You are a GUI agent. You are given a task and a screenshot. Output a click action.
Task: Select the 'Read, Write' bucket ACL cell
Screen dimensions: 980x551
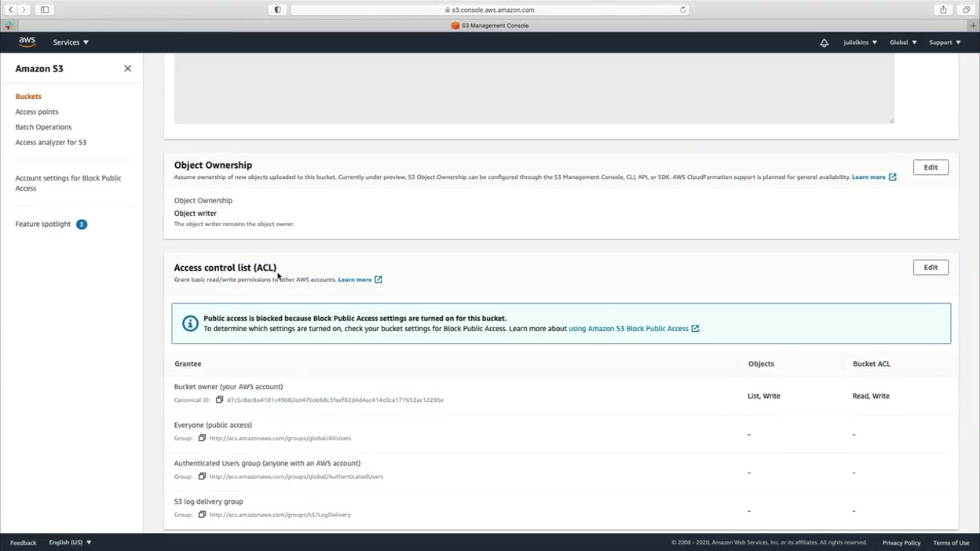click(871, 396)
